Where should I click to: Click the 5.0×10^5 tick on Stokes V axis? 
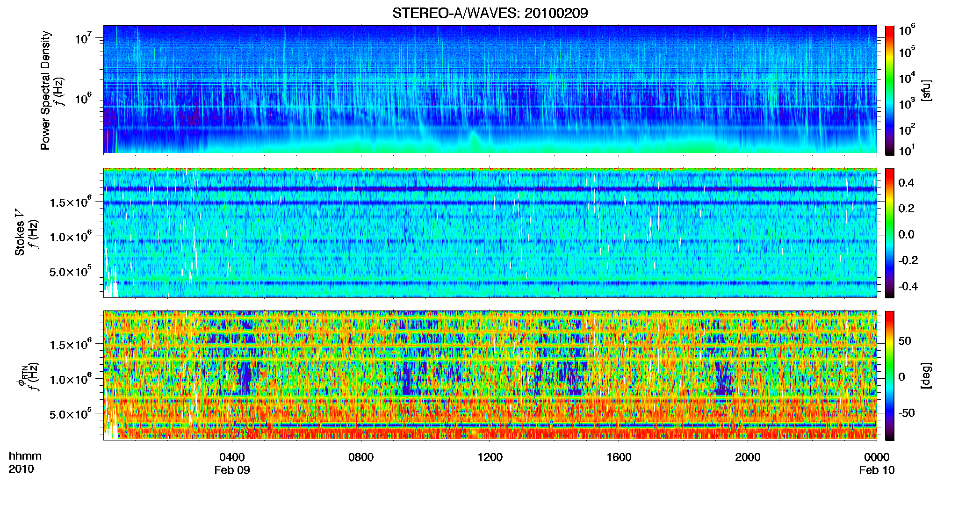tap(71, 271)
